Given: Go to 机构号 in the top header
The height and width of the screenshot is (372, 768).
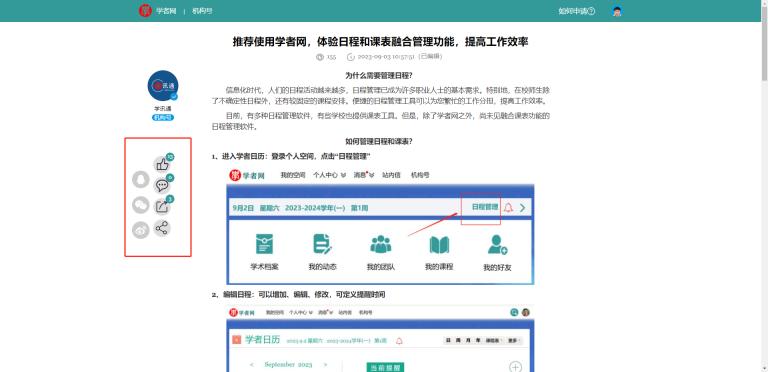Looking at the screenshot, I should click(202, 11).
